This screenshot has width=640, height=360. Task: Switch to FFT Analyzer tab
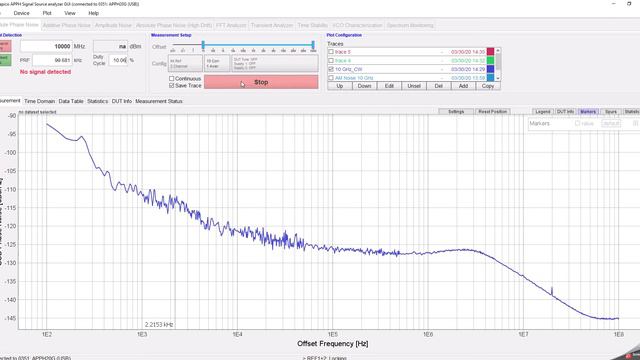[231, 25]
